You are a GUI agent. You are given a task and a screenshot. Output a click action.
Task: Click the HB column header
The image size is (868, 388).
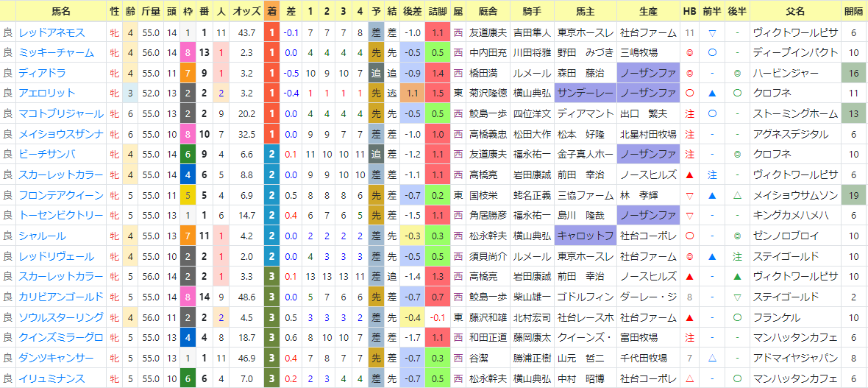click(689, 10)
